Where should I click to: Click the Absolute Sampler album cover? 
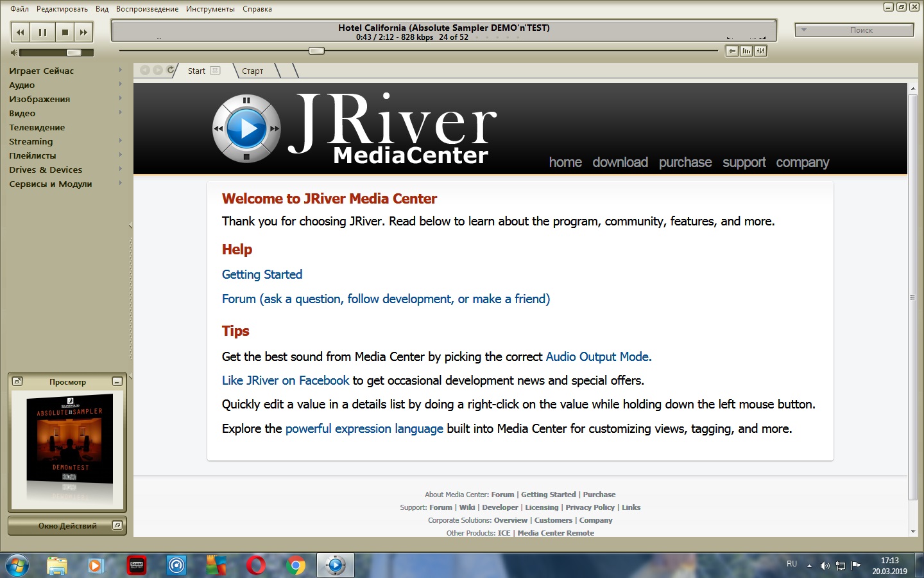tap(69, 440)
